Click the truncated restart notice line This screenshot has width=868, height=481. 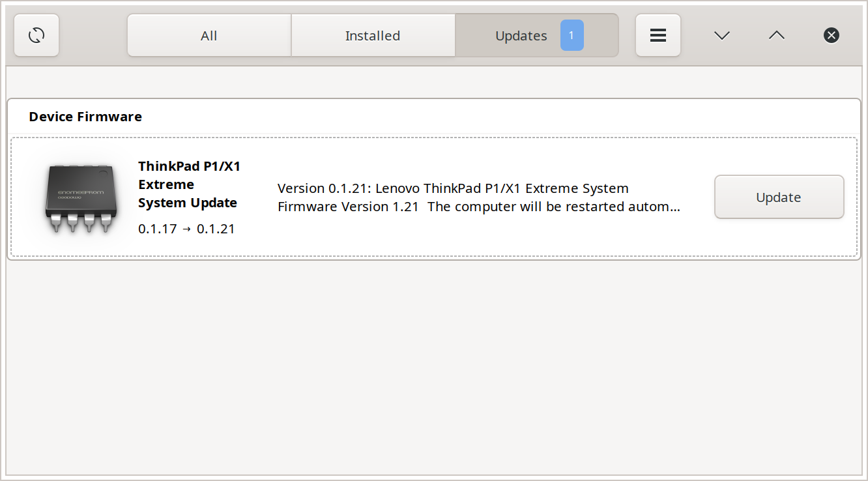point(479,207)
